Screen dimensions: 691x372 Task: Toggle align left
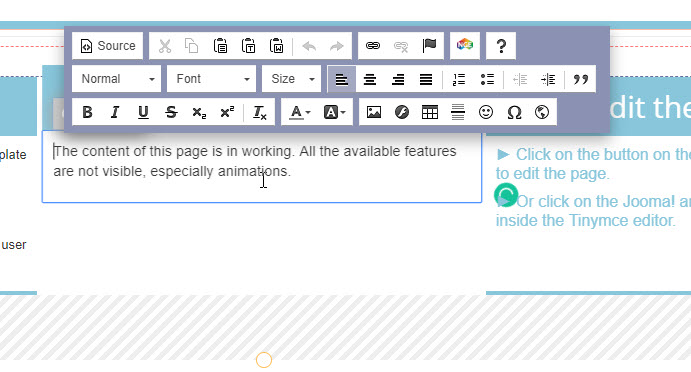342,79
